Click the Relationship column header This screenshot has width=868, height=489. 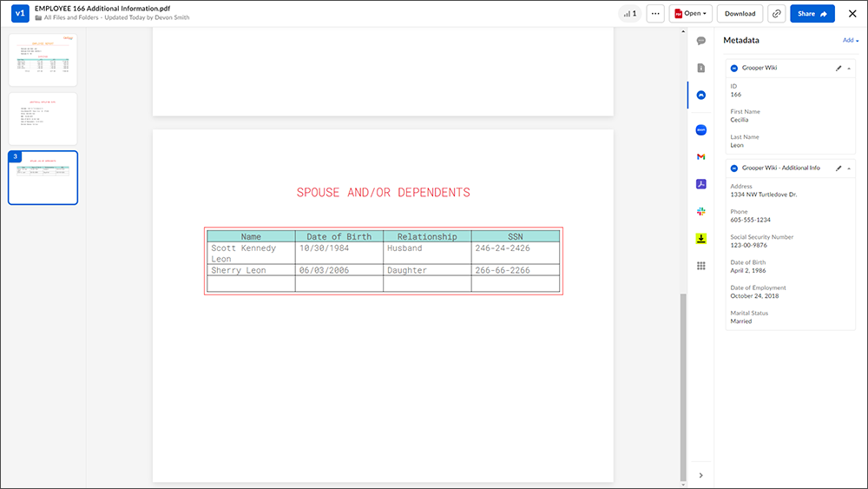(x=427, y=236)
